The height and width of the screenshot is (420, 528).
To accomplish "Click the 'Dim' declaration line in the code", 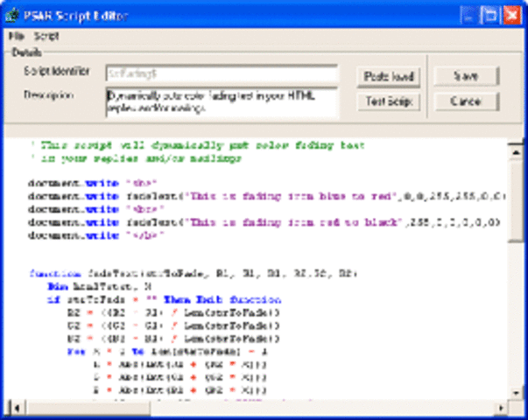I will (x=99, y=286).
